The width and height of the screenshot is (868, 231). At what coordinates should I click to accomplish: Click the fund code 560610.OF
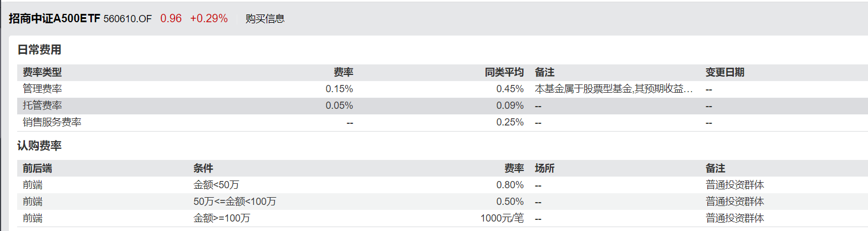coord(127,19)
